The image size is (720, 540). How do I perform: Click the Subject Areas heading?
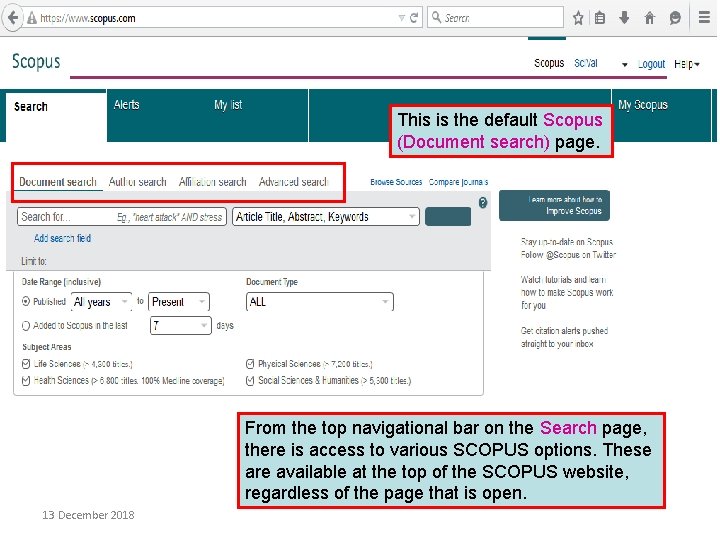[x=46, y=347]
